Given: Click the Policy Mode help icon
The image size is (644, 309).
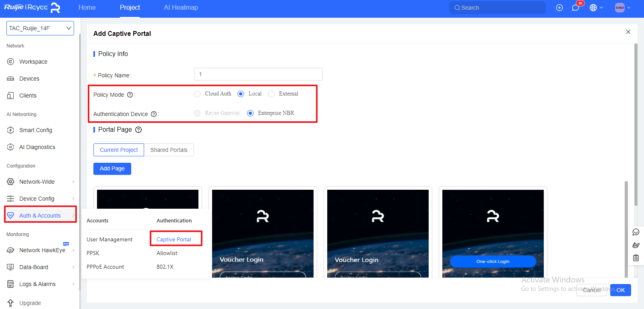Looking at the screenshot, I should [130, 95].
